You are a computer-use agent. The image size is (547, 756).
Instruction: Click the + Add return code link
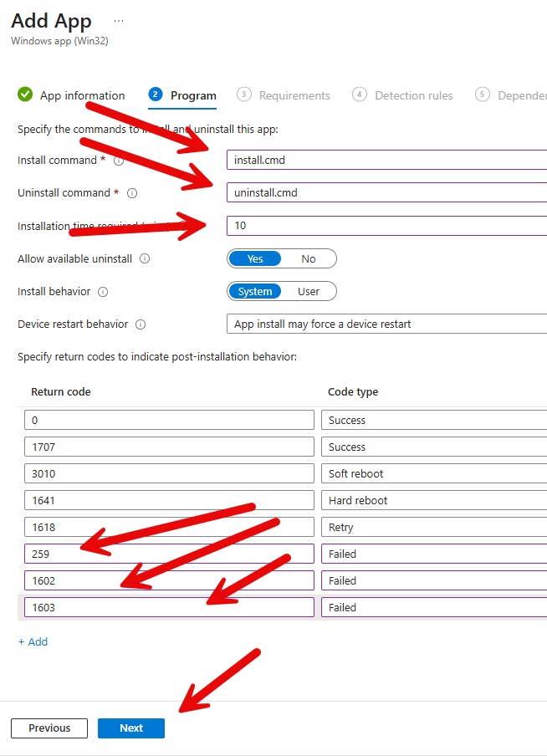pos(33,641)
